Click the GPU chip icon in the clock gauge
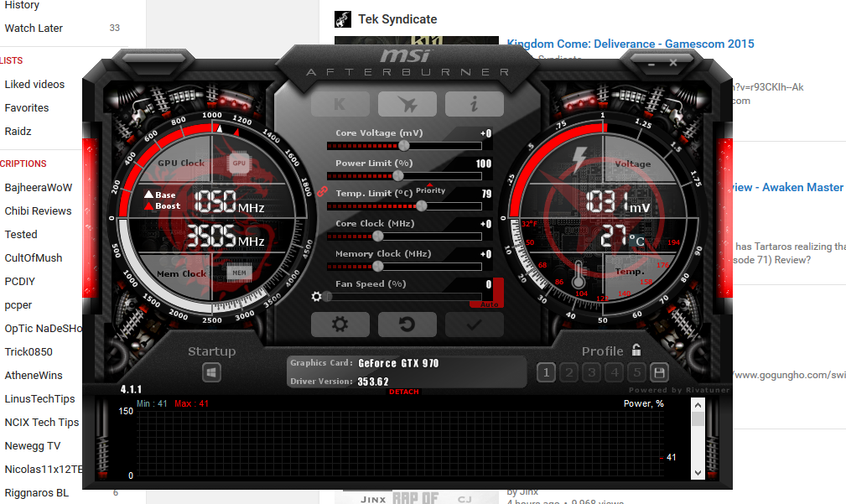846x504 pixels. point(239,163)
